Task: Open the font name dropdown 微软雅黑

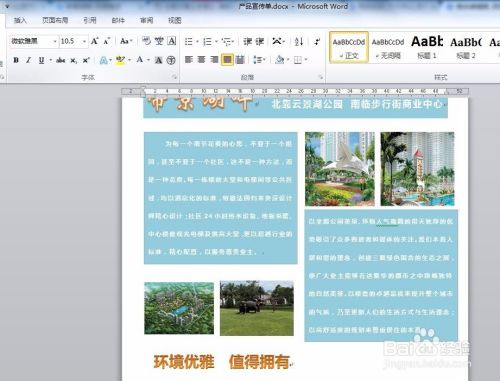Action: click(55, 41)
